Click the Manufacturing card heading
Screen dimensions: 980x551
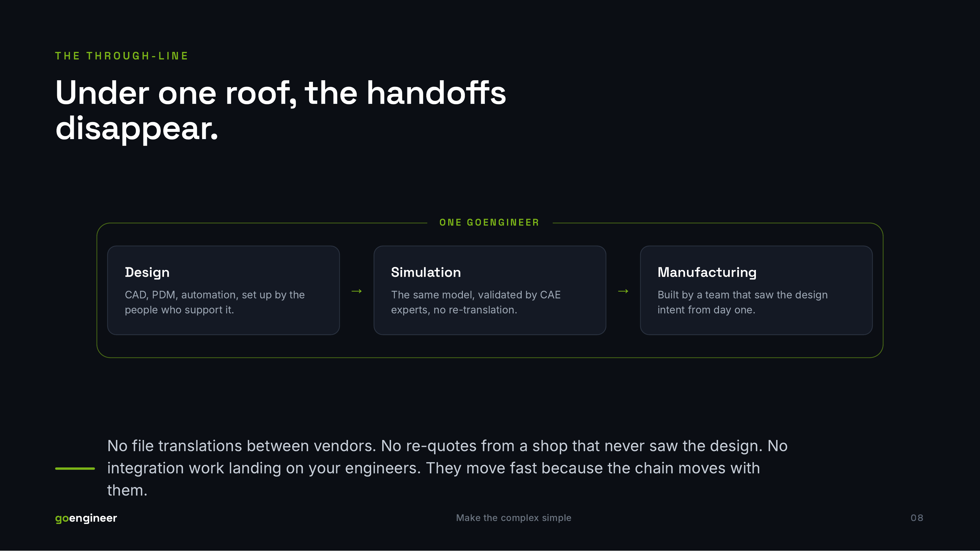click(707, 272)
